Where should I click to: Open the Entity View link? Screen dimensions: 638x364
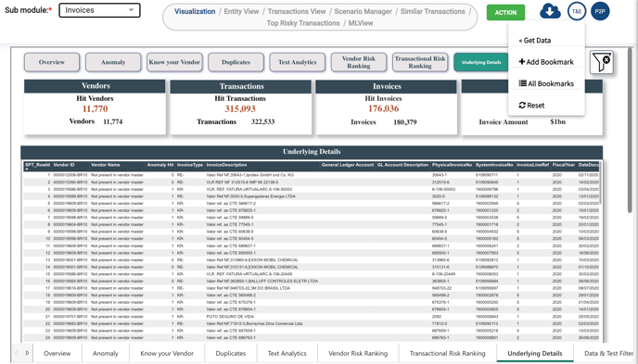[241, 11]
